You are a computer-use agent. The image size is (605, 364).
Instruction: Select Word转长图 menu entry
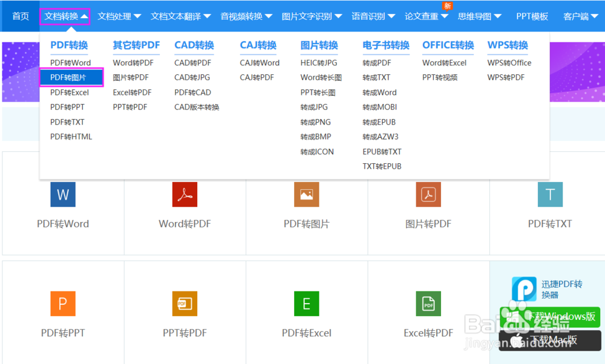tap(321, 77)
